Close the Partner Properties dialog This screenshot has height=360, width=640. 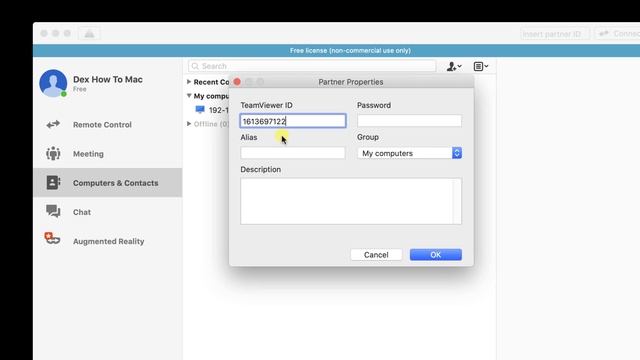(x=237, y=82)
